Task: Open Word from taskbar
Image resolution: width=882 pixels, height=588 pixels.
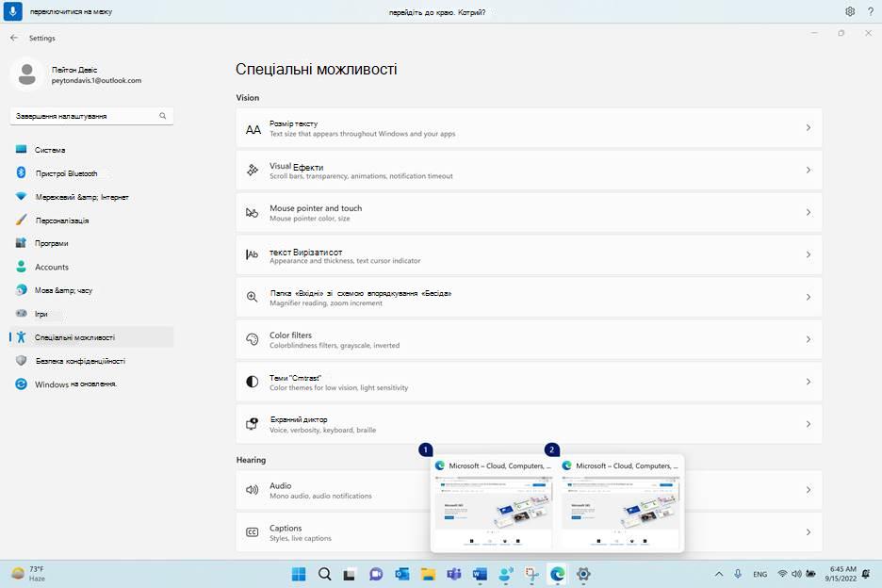Action: coord(480,574)
